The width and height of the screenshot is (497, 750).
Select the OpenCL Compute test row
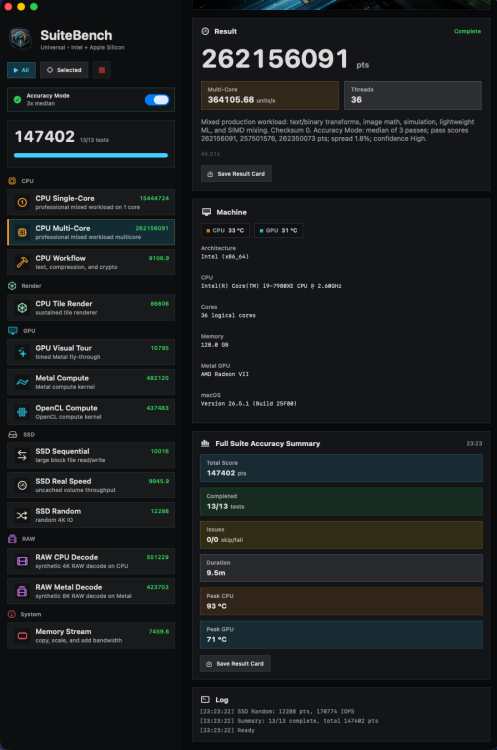pos(91,412)
